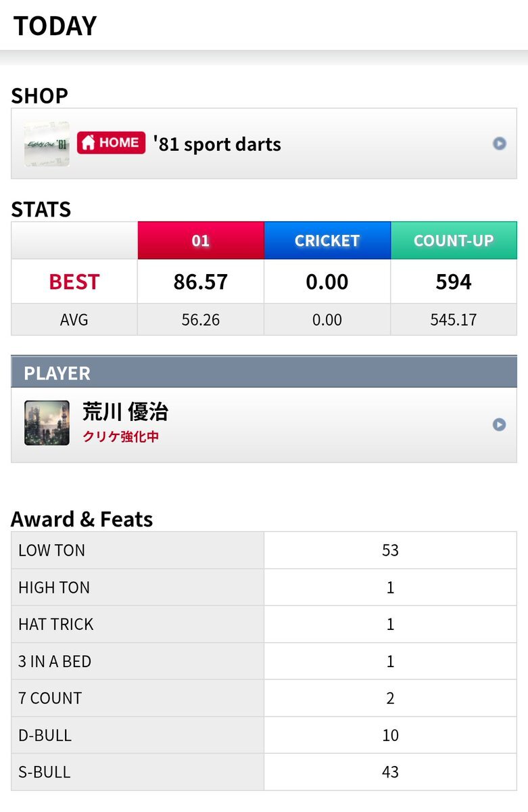
Task: Open '81 sport darts shop link
Action: click(217, 144)
